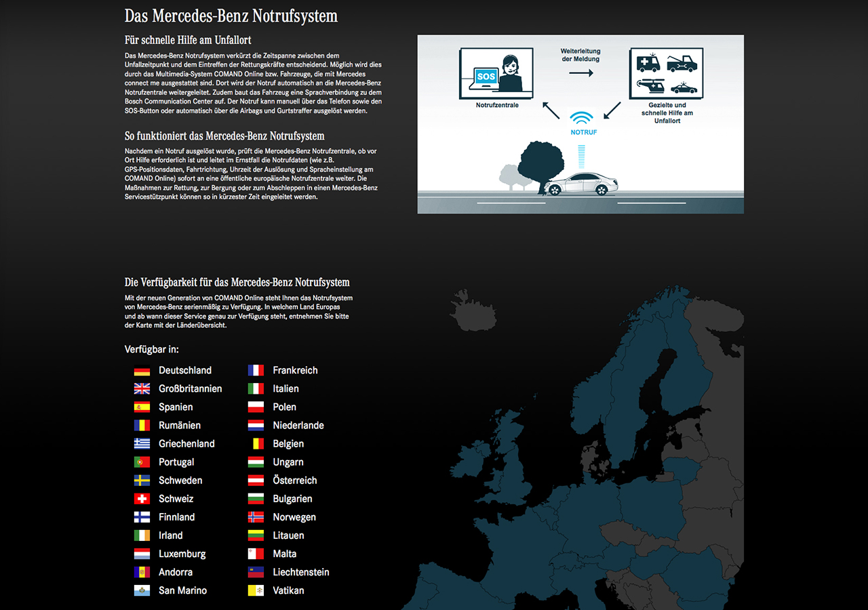Click the German flag icon
868x610 pixels.
(x=142, y=371)
